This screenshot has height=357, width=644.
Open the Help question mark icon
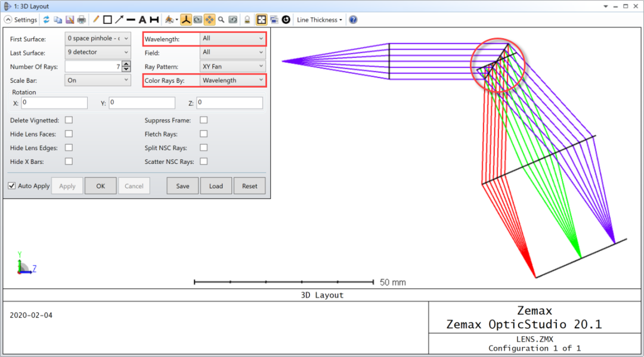point(352,19)
